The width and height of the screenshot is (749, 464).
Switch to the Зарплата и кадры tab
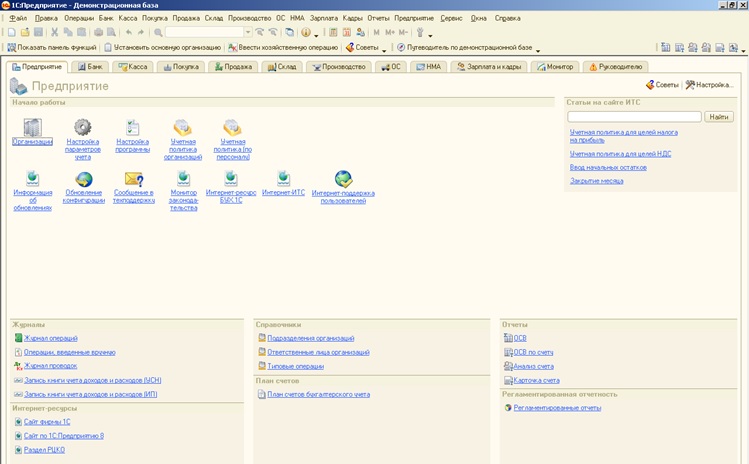489,67
